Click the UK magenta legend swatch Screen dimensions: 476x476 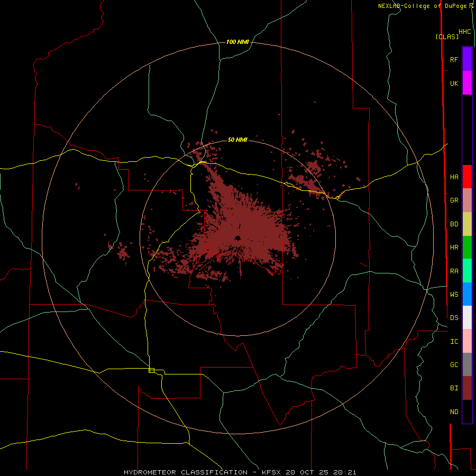point(467,83)
